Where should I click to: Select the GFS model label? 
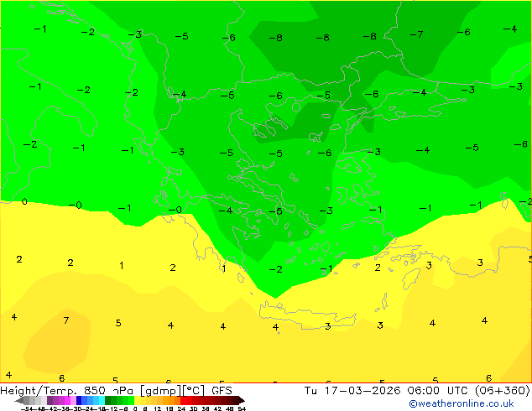[222, 391]
